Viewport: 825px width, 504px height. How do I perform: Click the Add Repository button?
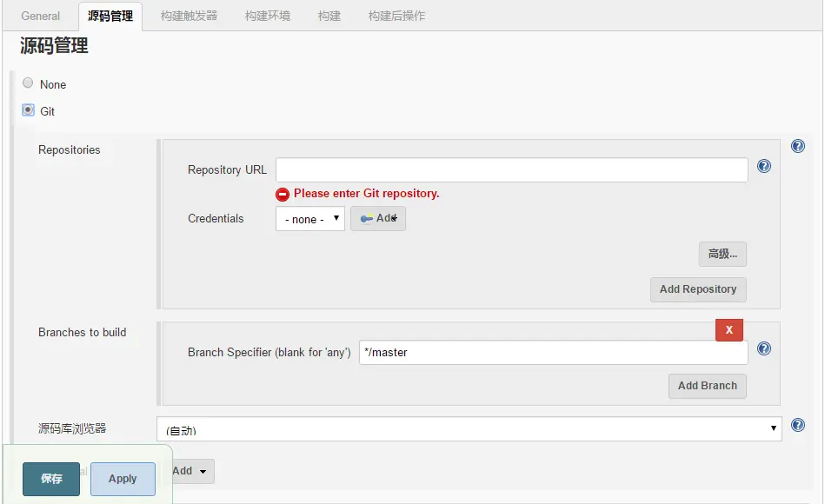[x=698, y=289]
